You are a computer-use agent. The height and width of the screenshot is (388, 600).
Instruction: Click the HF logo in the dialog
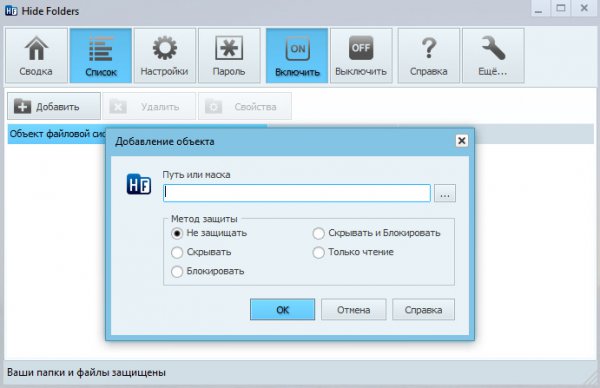139,184
